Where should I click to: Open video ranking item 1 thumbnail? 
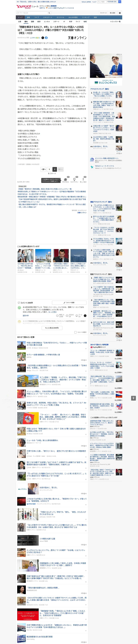point(119,280)
